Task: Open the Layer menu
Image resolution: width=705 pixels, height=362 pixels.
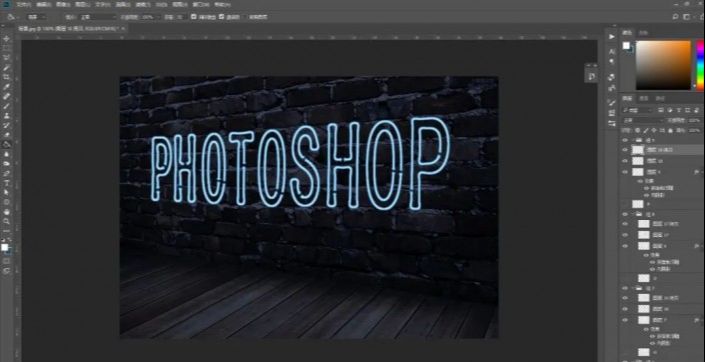Action: [x=82, y=4]
